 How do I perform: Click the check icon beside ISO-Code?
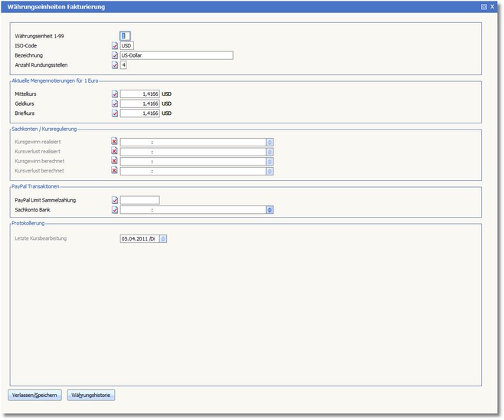tap(115, 46)
